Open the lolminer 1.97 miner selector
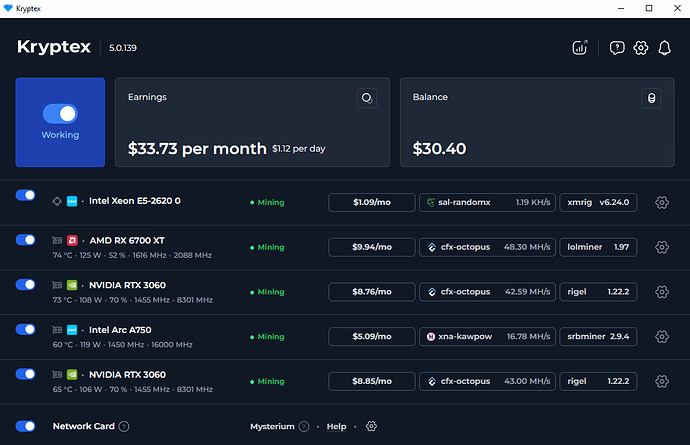Screen dimensions: 690x445 click(598, 247)
